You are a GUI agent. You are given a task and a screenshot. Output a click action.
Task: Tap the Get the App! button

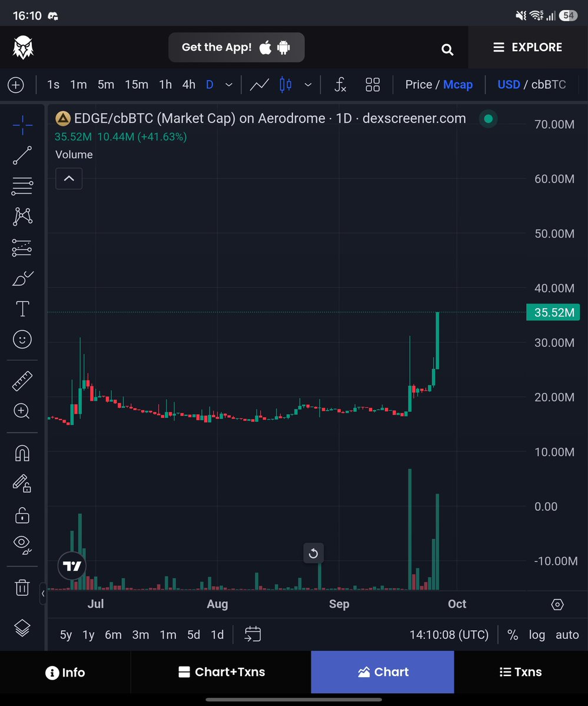point(236,48)
